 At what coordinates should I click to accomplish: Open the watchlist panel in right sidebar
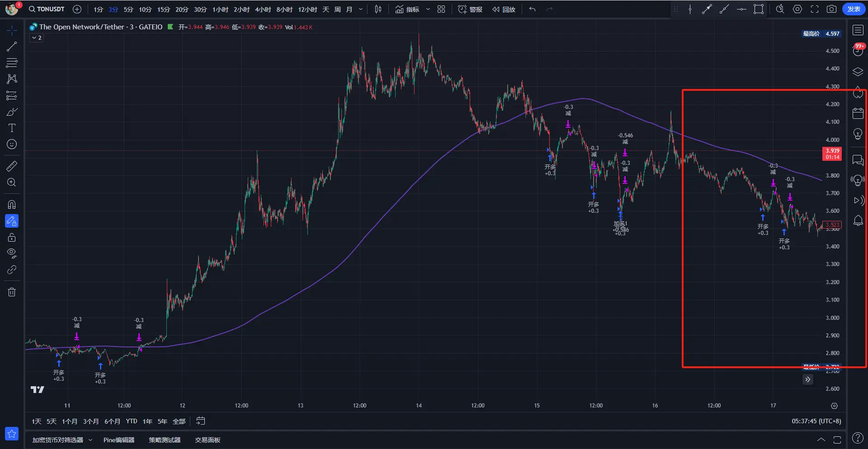(x=858, y=30)
